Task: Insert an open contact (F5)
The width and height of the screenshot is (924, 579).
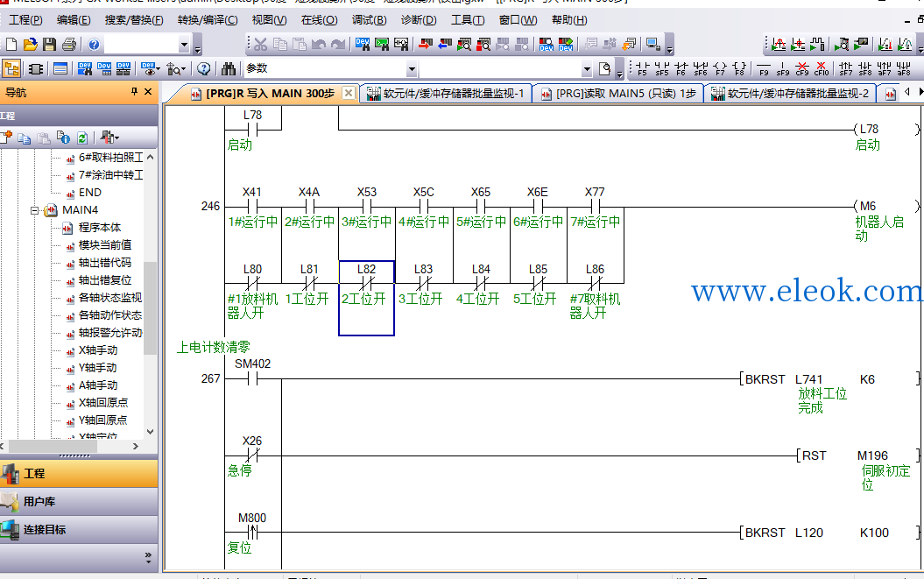Action: 642,69
